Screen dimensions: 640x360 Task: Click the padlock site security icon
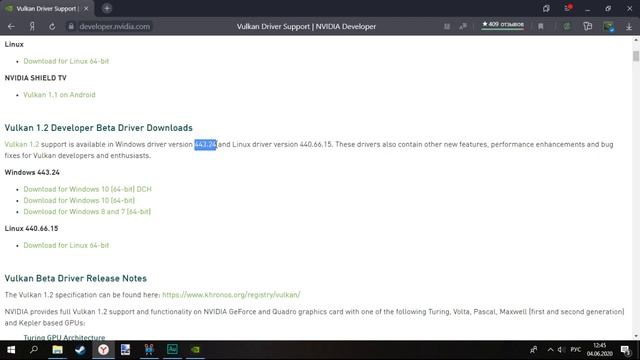(x=71, y=26)
